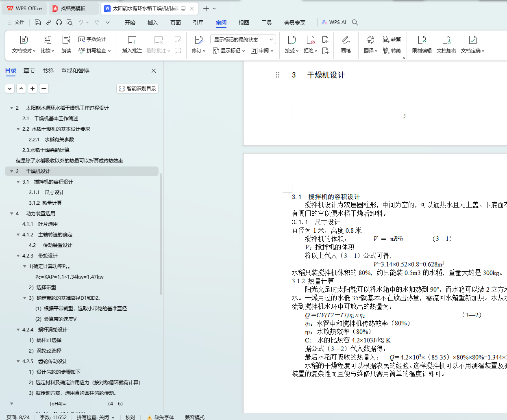Open quick access toolbar customize chevron

(x=108, y=22)
